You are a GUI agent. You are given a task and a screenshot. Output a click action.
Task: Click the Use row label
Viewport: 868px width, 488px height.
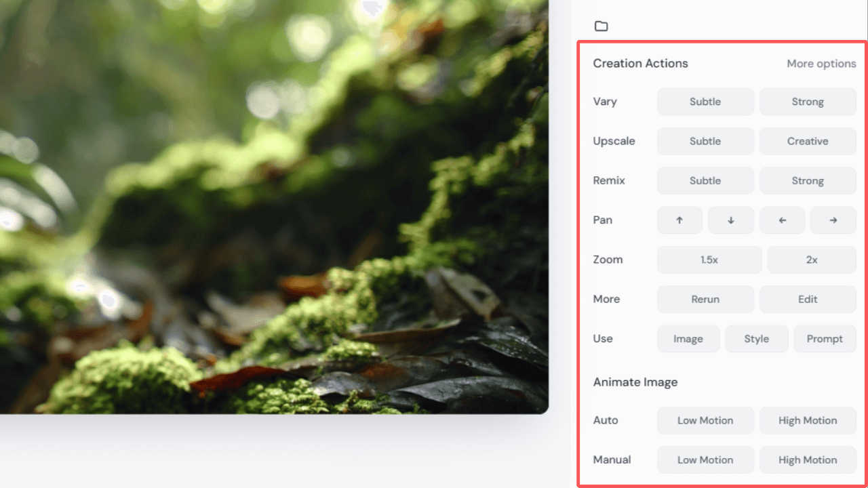(603, 339)
